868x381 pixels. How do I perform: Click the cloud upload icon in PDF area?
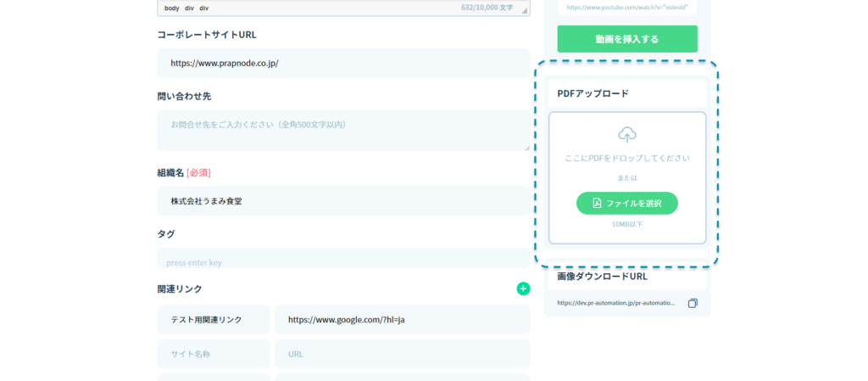pyautogui.click(x=627, y=134)
